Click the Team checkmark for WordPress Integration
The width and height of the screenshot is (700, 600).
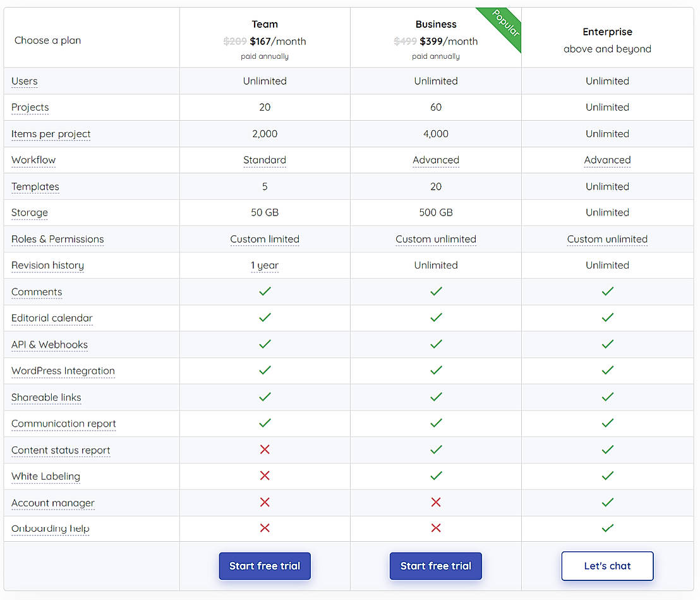coord(265,370)
